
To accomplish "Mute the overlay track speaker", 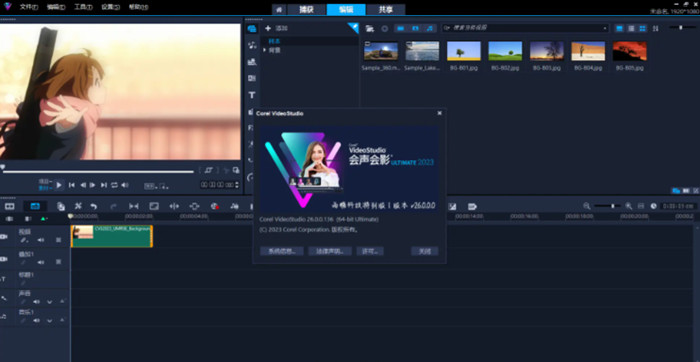I will (41, 262).
